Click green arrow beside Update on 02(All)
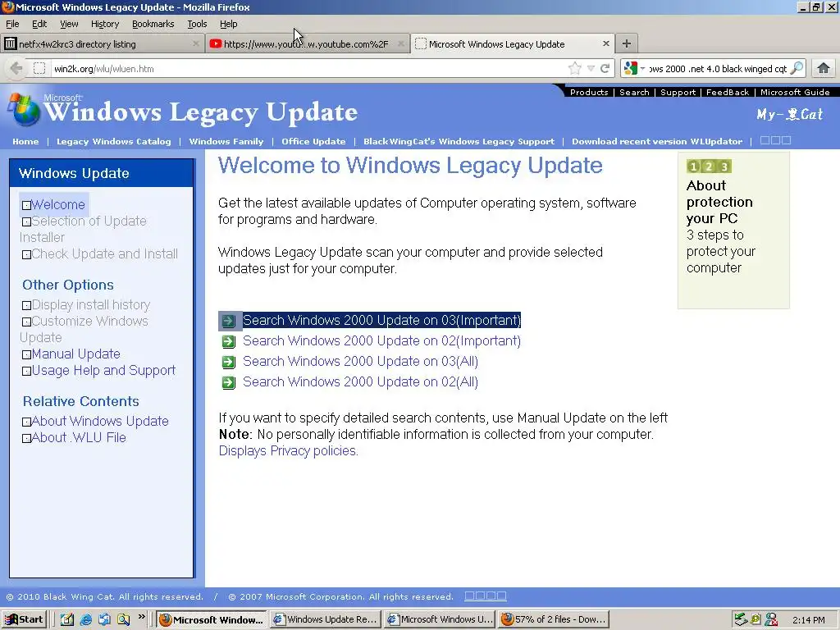 click(x=229, y=382)
